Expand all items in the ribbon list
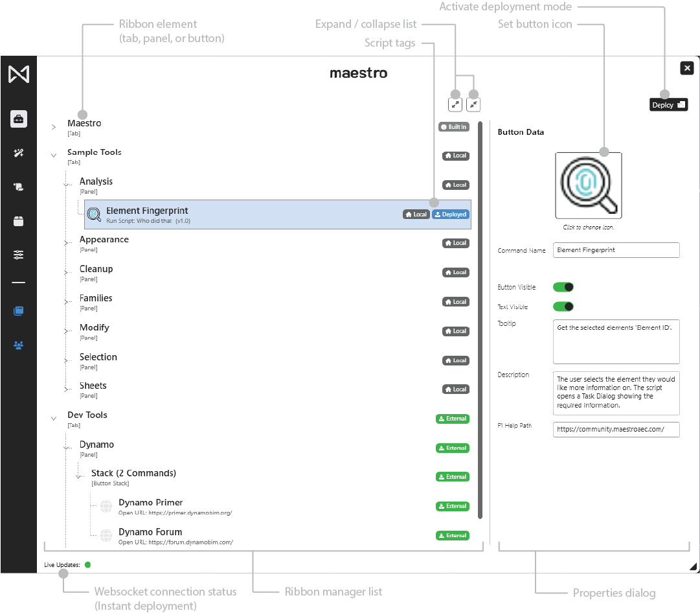Screen dimensions: 700x613 (455, 104)
